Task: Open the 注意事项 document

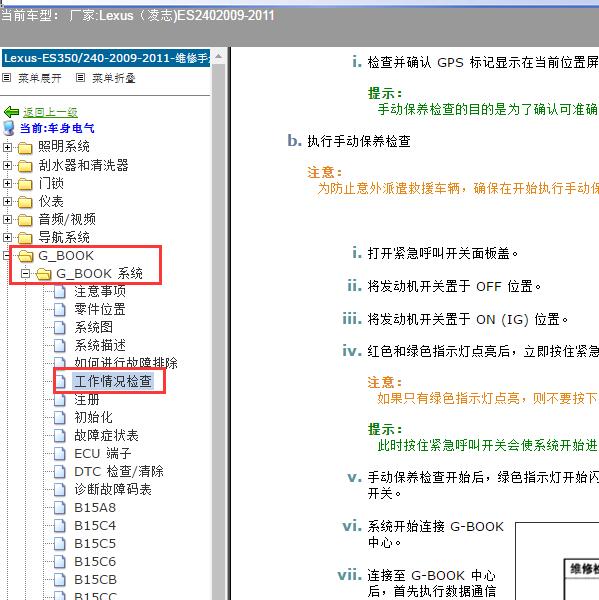Action: pyautogui.click(x=100, y=291)
